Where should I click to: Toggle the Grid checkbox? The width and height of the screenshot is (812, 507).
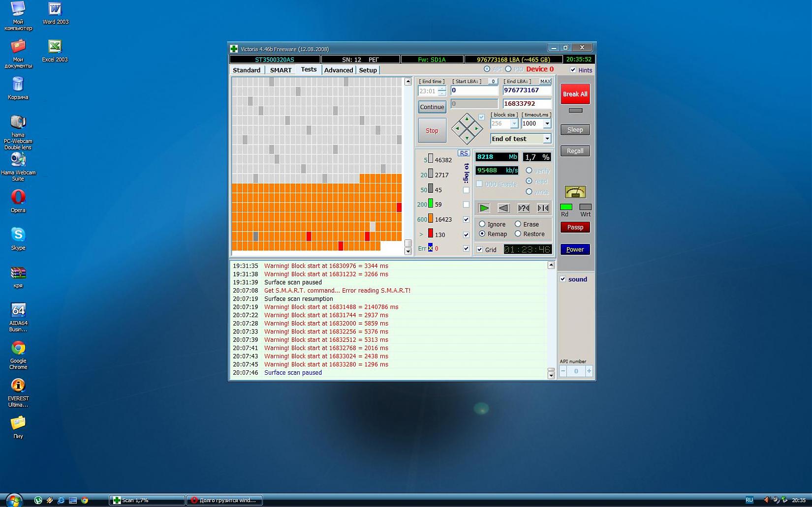[480, 249]
